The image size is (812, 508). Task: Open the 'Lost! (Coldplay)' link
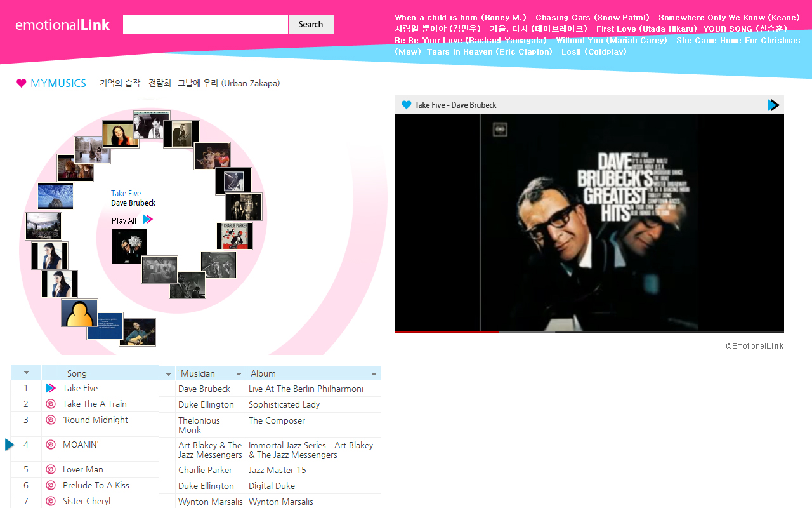tap(594, 52)
